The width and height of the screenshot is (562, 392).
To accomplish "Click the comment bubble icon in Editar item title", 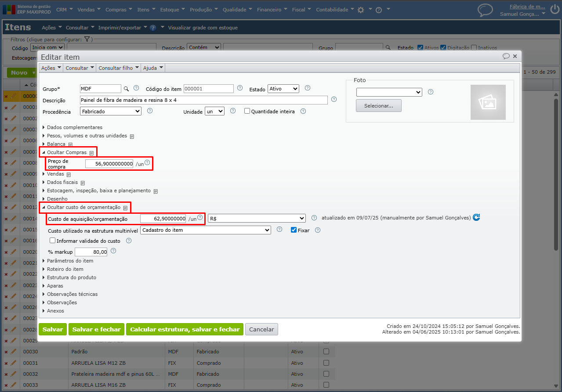I will coord(506,56).
